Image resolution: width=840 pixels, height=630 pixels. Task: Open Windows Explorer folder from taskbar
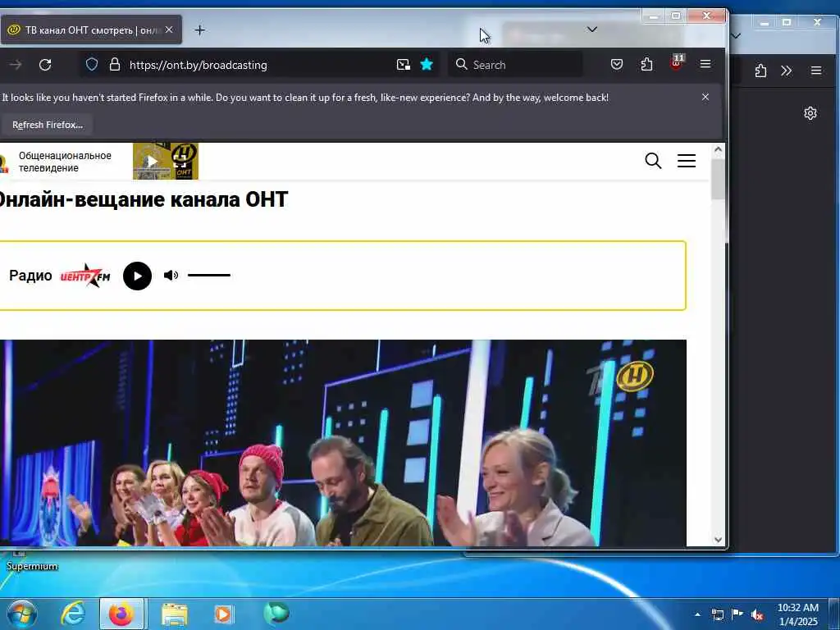(x=175, y=614)
